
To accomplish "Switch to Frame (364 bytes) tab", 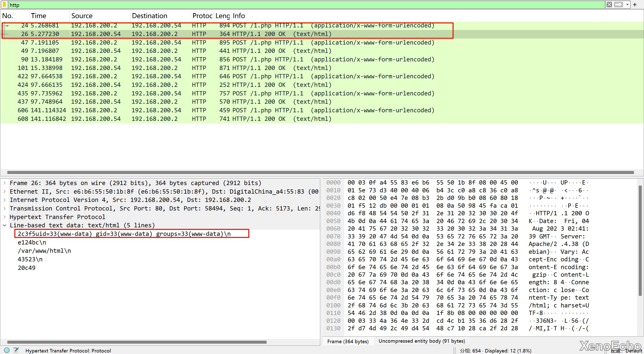I will [348, 341].
